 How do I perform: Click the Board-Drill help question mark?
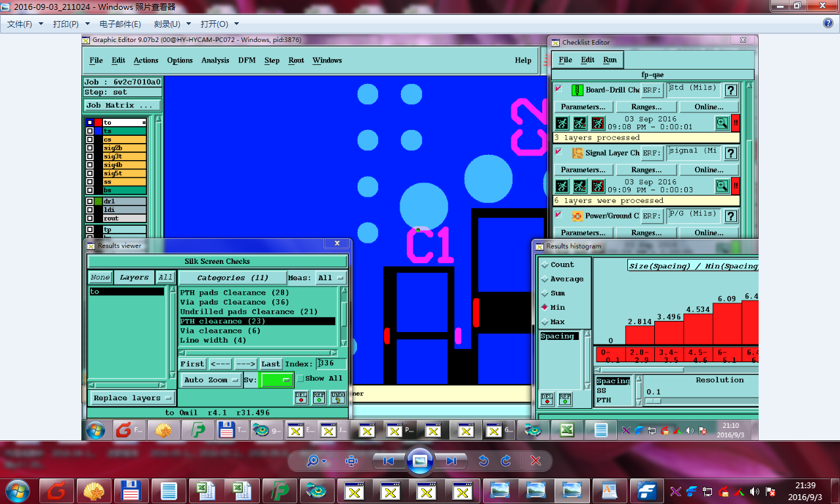731,91
